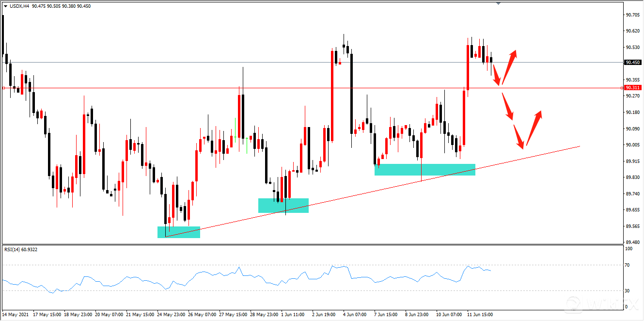
Task: Click the lower upward red arrow near 90.180
Action: tap(533, 128)
